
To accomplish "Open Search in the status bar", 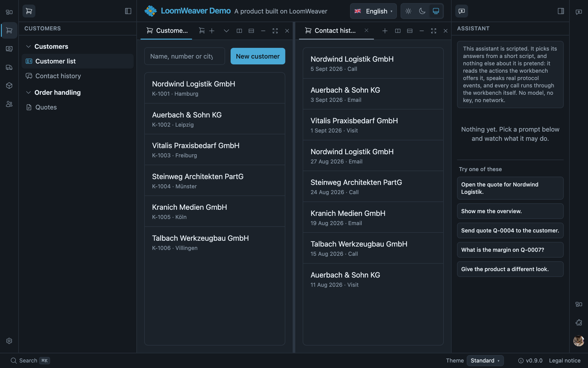I will tap(30, 360).
